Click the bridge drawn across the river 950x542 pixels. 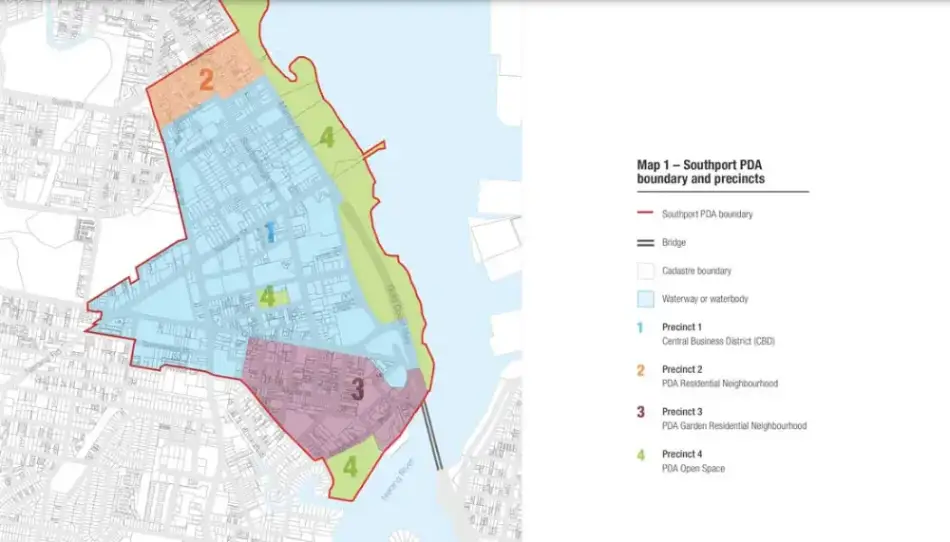433,436
